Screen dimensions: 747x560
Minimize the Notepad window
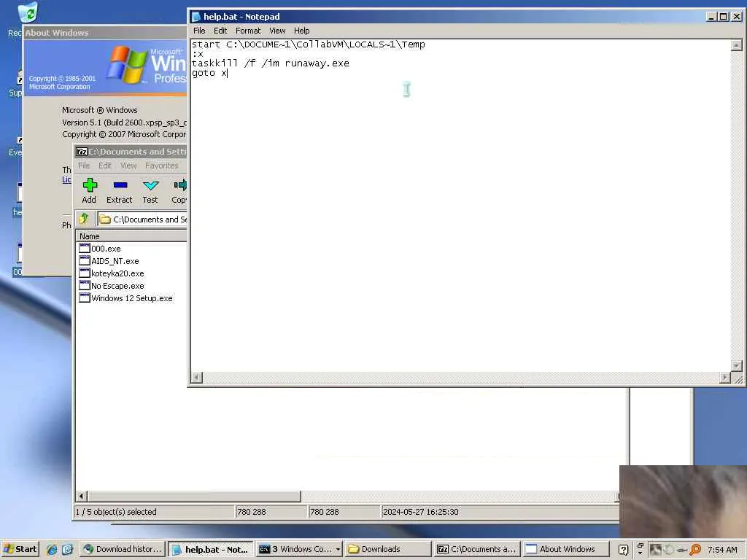point(712,17)
